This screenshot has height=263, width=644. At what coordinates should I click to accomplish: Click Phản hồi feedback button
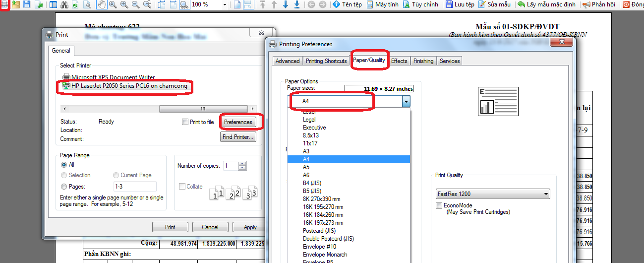tap(599, 4)
